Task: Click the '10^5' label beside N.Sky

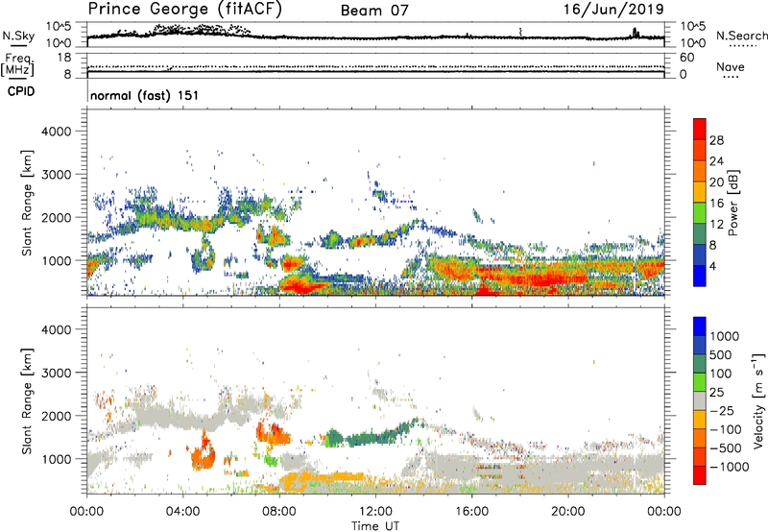Action: tap(60, 27)
